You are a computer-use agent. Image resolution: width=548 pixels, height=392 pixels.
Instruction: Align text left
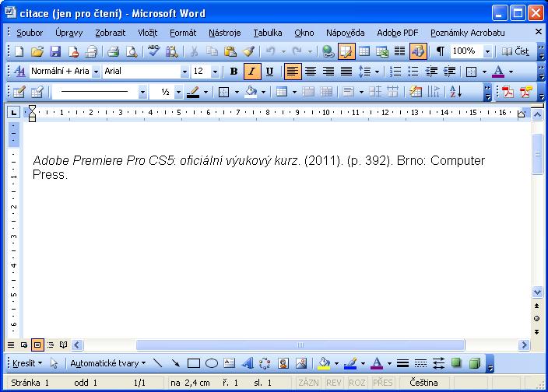tap(293, 72)
